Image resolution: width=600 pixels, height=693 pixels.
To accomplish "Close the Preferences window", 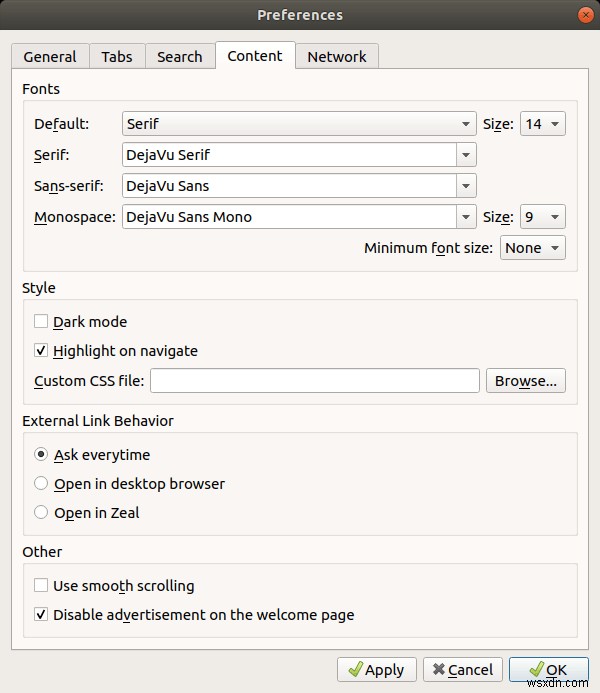I will click(x=584, y=15).
